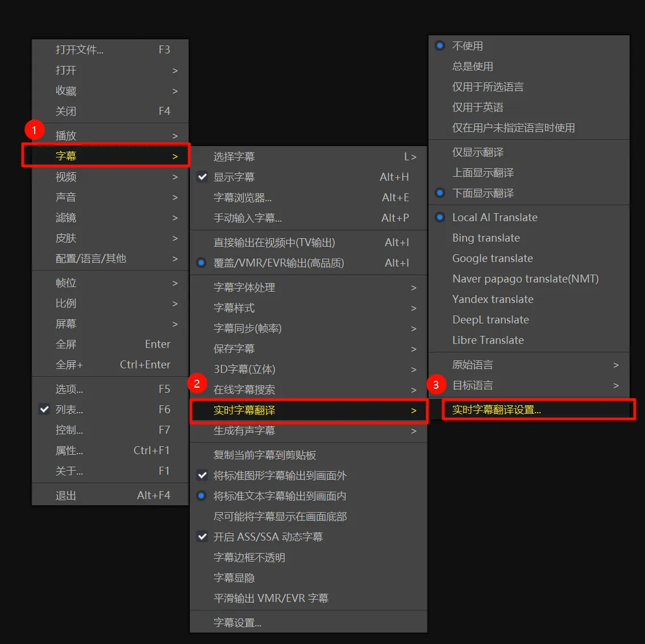Expand the 原始语言 (source language) submenu
Screen dimensions: 645x644
[473, 364]
